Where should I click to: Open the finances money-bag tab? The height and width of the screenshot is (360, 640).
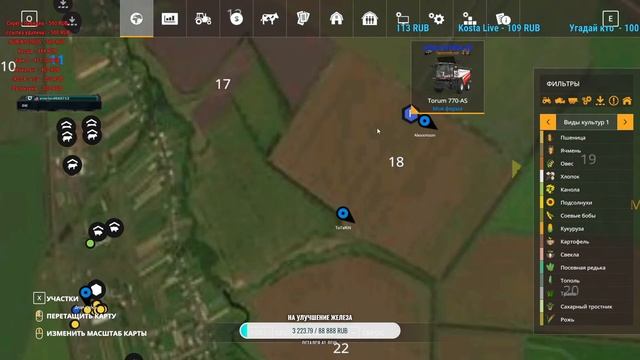236,18
